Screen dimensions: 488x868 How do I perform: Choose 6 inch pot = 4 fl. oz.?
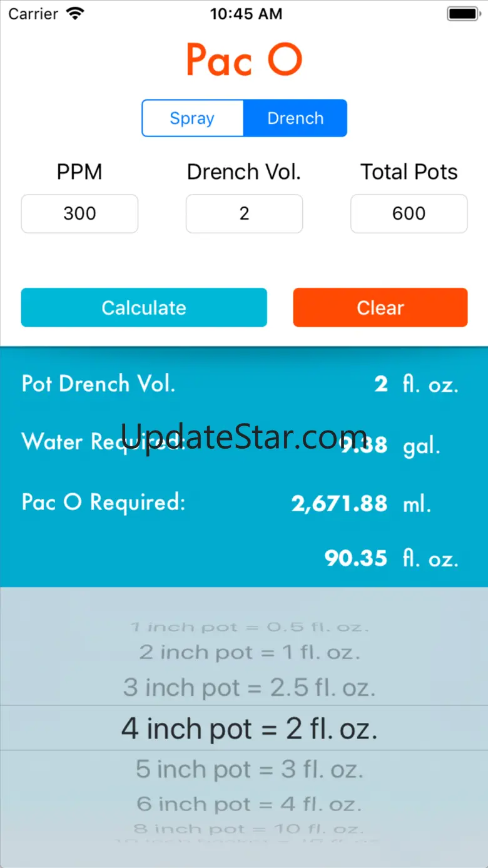click(249, 804)
